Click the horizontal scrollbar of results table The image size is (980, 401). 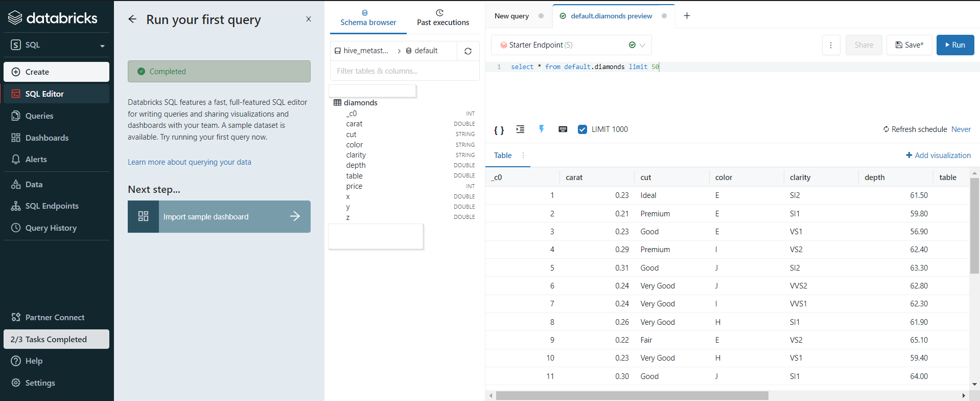click(x=632, y=396)
